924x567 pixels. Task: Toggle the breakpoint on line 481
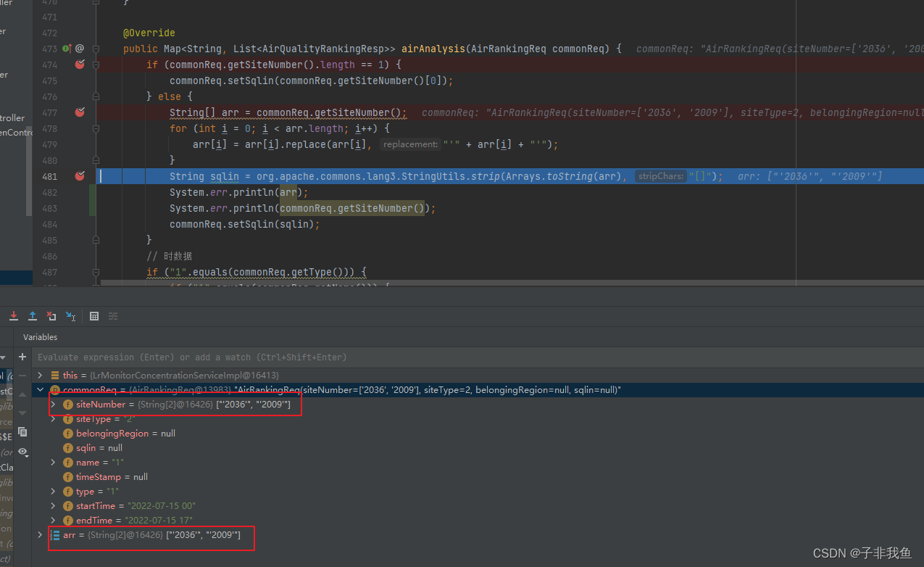pyautogui.click(x=80, y=176)
